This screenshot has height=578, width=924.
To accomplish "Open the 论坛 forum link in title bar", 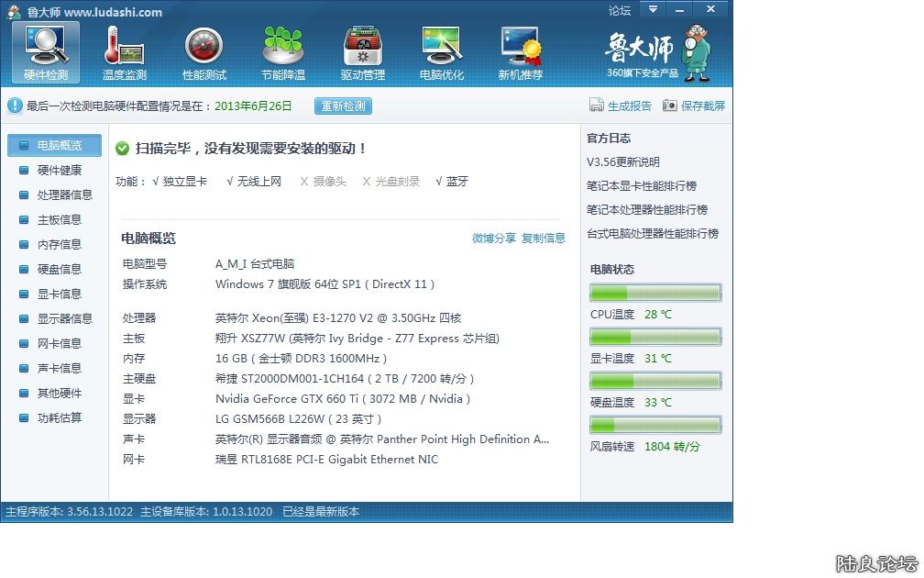I will [620, 11].
